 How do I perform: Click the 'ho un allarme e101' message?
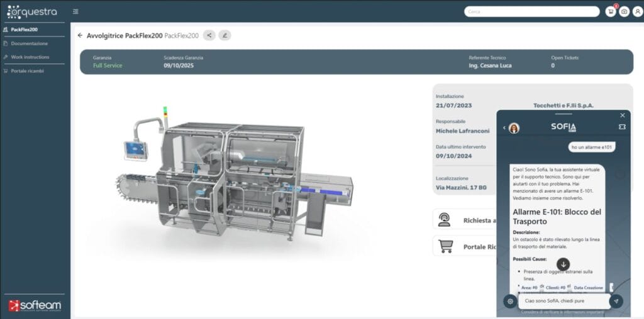coord(592,147)
